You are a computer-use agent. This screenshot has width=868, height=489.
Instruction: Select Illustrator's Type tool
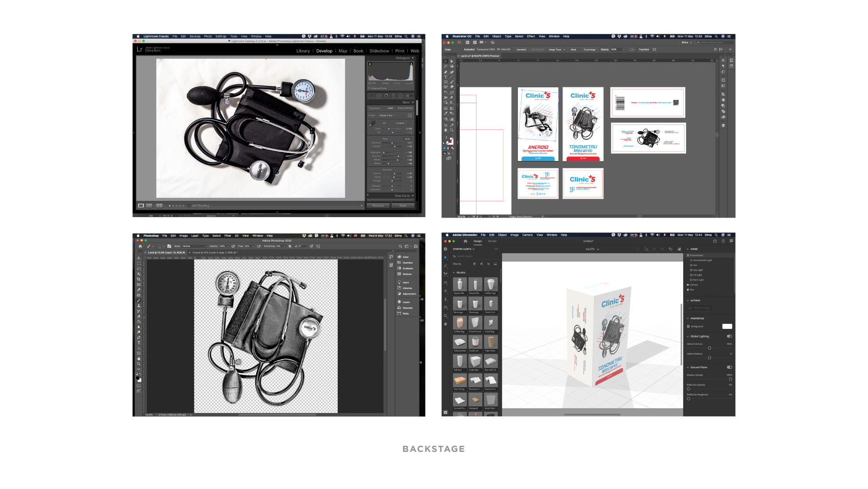pyautogui.click(x=446, y=77)
